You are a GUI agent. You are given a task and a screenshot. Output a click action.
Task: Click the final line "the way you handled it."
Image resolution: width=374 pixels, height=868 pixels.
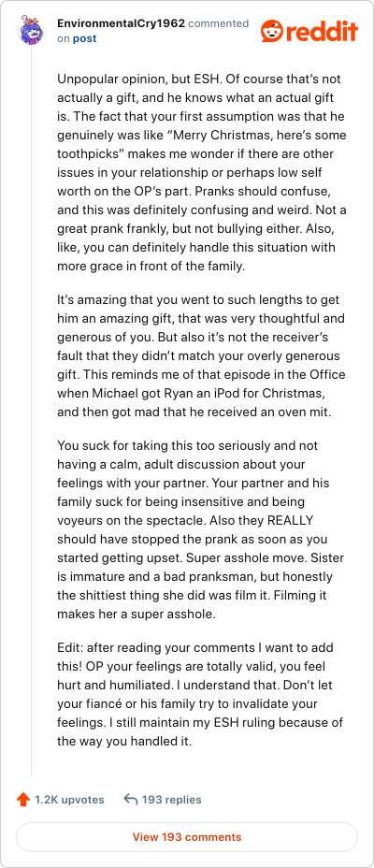coord(124,742)
